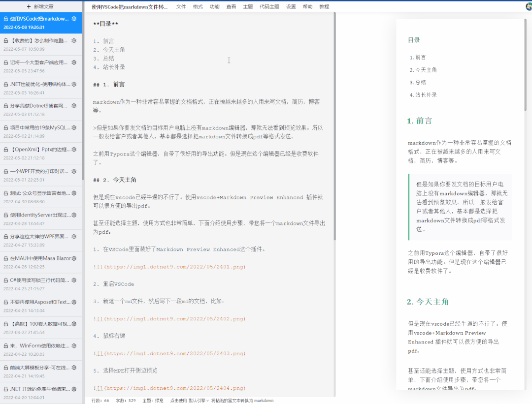The image size is (532, 404).
Task: Select article 分享这位大神的WPF界面
Action: [x=41, y=241]
